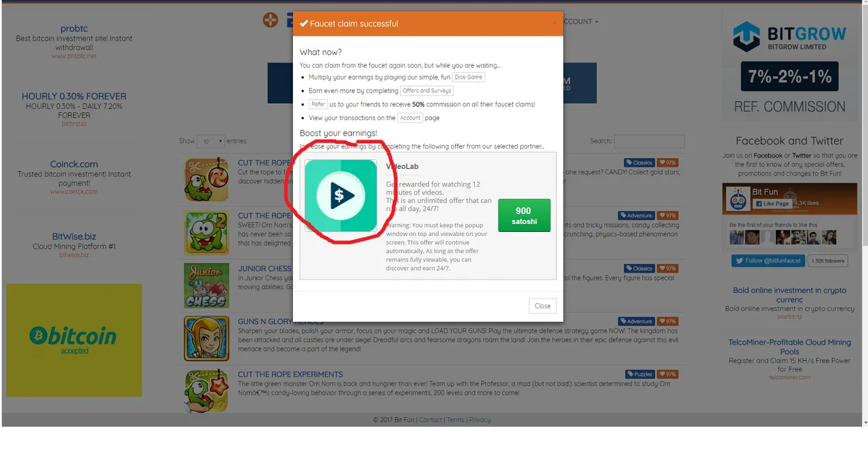This screenshot has width=868, height=470.
Task: Open the Dice Game link
Action: click(469, 77)
